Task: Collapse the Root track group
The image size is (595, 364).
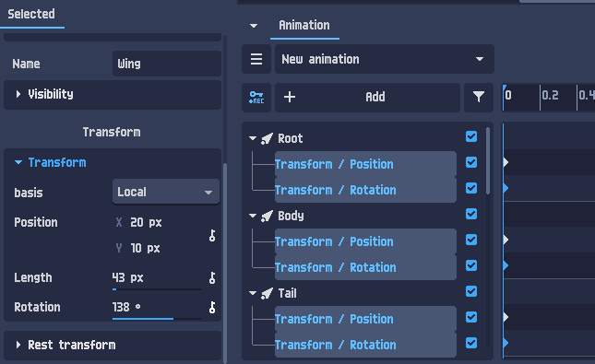Action: pos(253,139)
